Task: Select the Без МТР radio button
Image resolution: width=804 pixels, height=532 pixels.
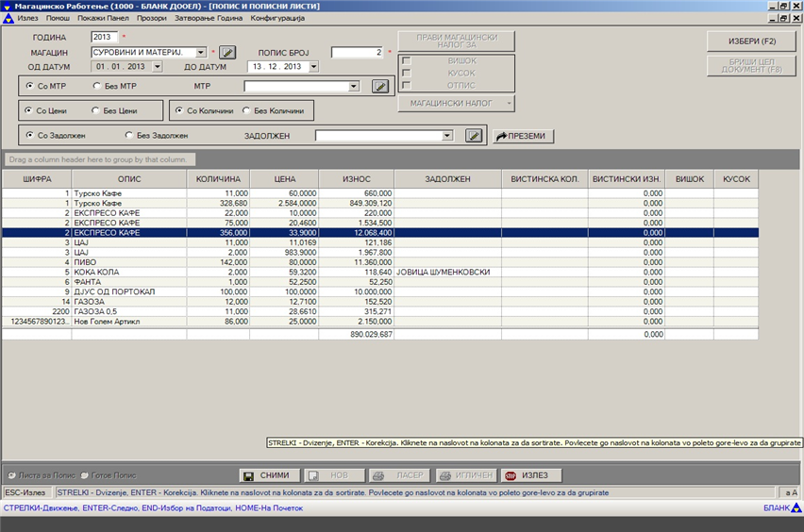Action: (x=96, y=86)
